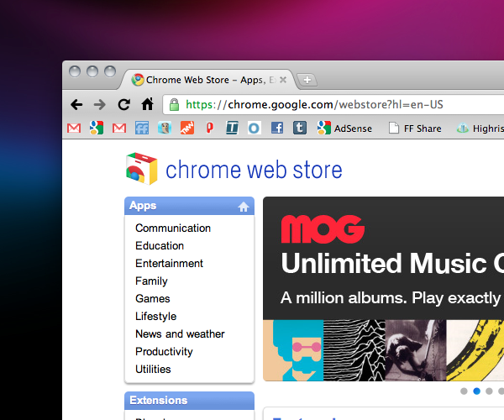Open the Gmail bookmark at bookmarks bar start

point(74,129)
